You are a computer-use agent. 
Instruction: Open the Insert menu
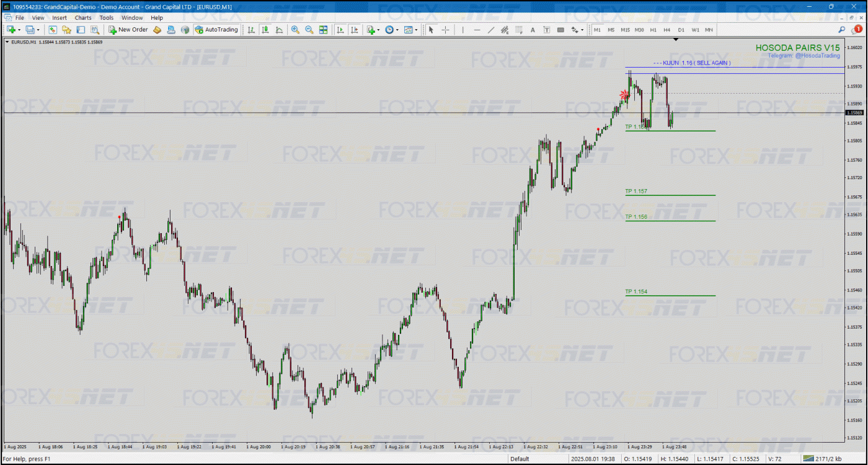[60, 18]
